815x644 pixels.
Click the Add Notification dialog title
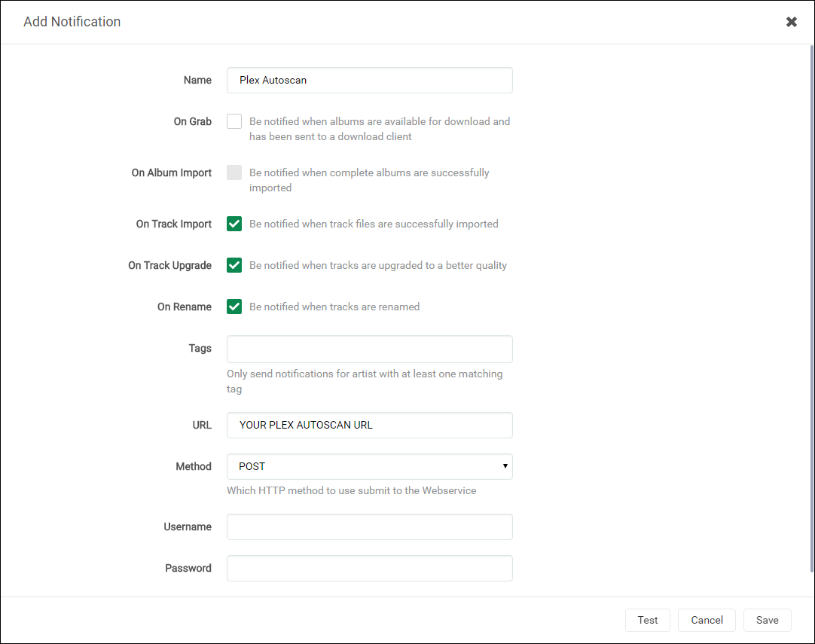pyautogui.click(x=72, y=22)
